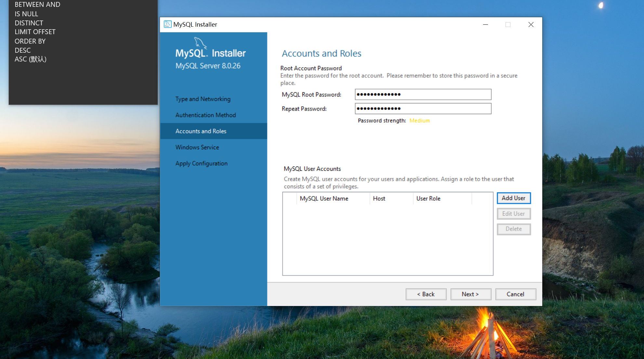Click the MySQL Root Password field

(x=423, y=95)
